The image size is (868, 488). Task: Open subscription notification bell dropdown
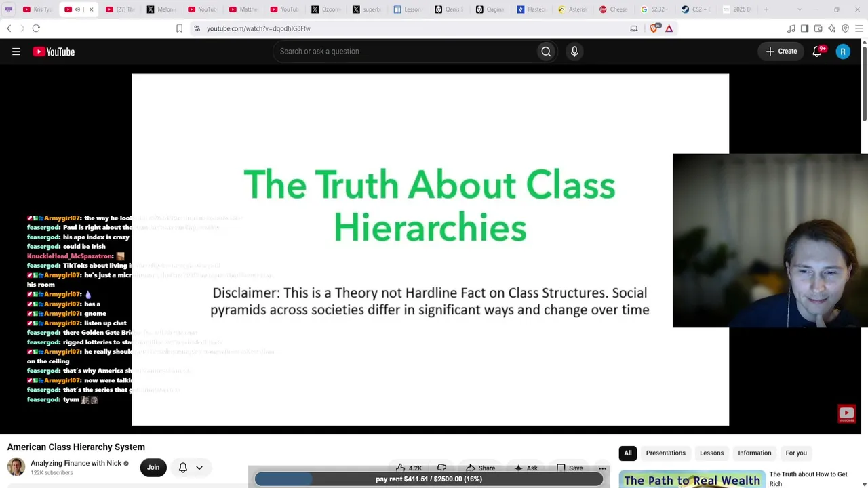(x=191, y=468)
